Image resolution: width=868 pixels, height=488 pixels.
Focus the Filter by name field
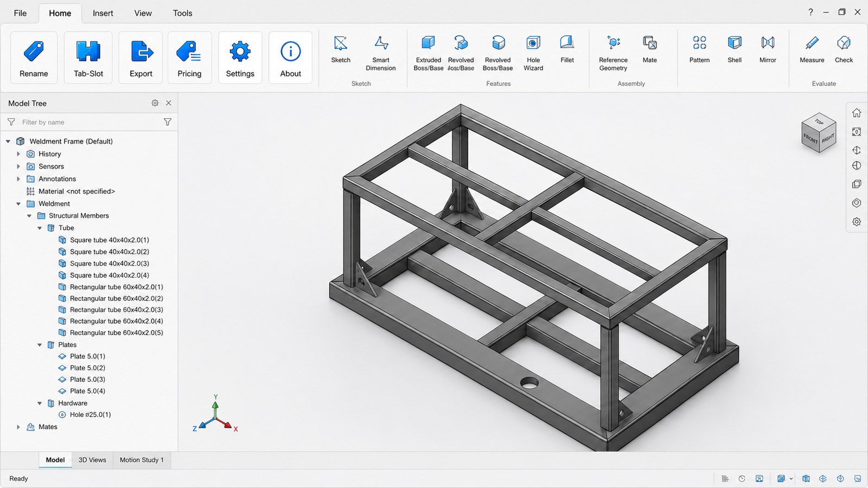[x=90, y=122]
